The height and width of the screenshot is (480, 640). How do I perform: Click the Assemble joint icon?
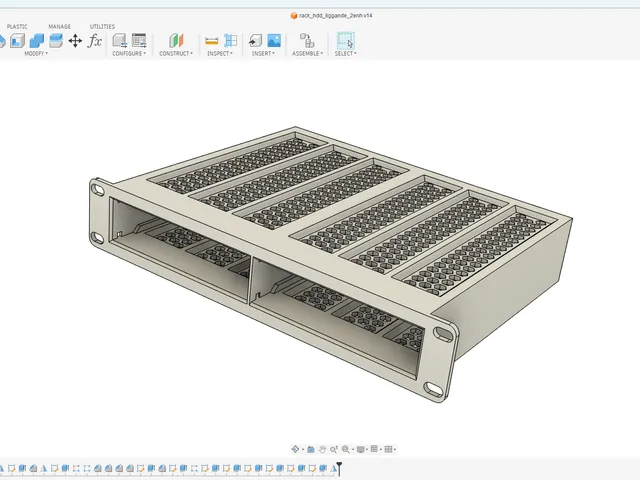[307, 41]
